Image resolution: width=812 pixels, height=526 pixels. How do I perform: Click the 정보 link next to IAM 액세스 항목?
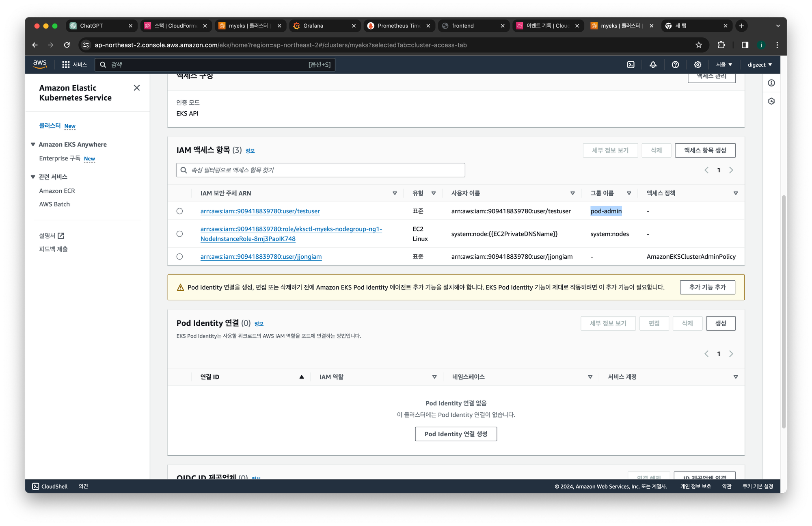(250, 151)
